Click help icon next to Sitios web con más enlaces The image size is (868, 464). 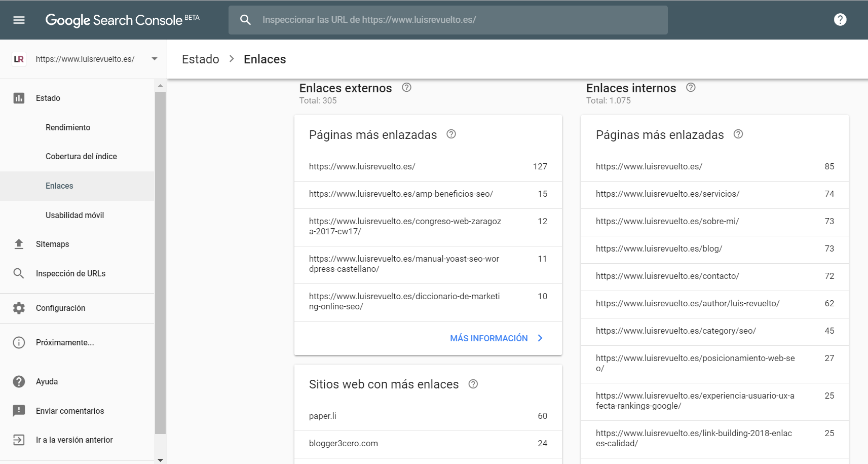[x=473, y=384]
